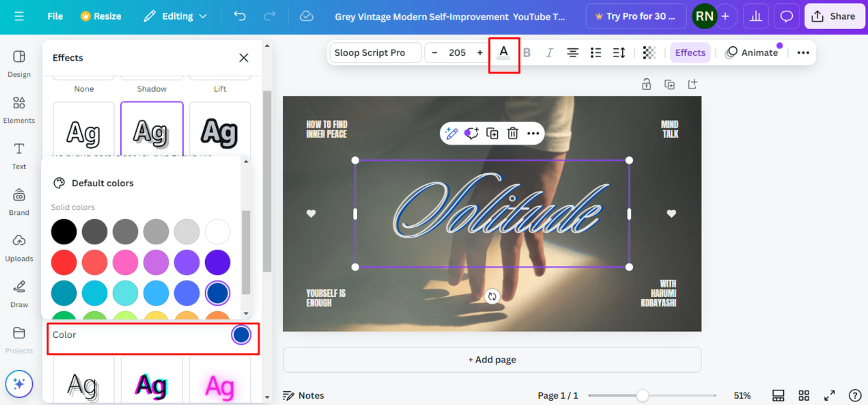The height and width of the screenshot is (405, 868).
Task: Click the Add page button
Action: pyautogui.click(x=492, y=359)
